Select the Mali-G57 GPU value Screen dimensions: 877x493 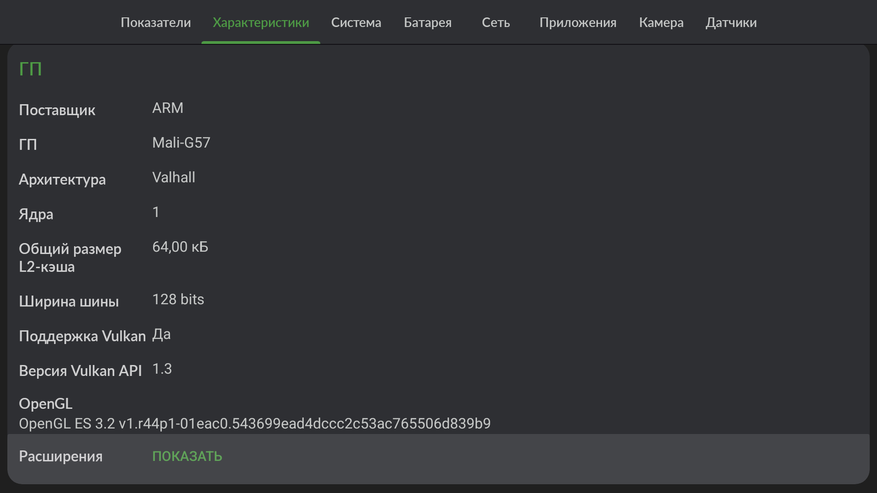click(181, 143)
